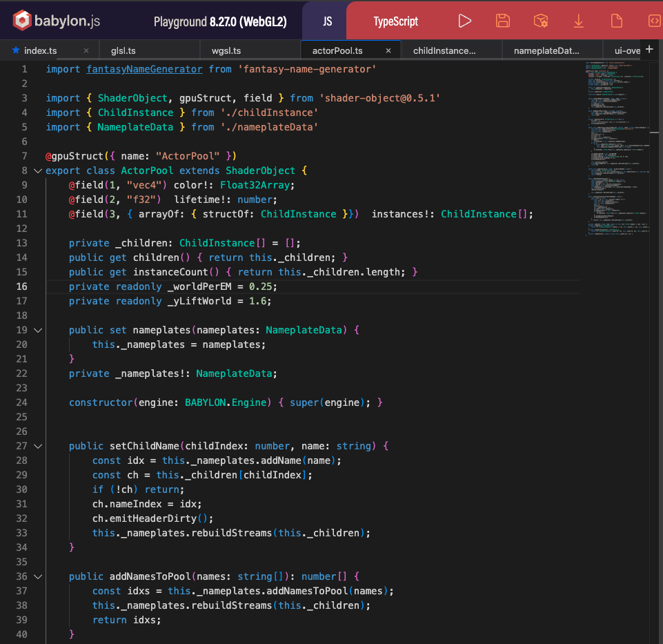Open the glsl.ts tab
The height and width of the screenshot is (644, 663).
pos(123,50)
